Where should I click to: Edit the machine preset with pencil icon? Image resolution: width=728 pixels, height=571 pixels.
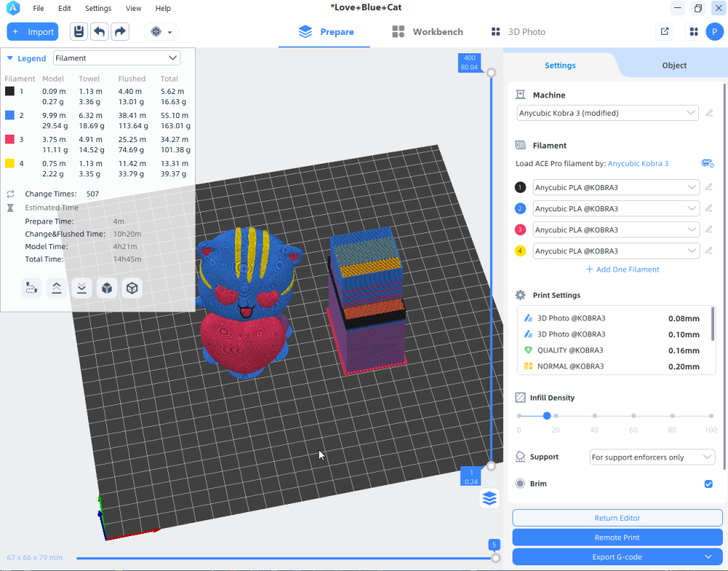tap(709, 113)
